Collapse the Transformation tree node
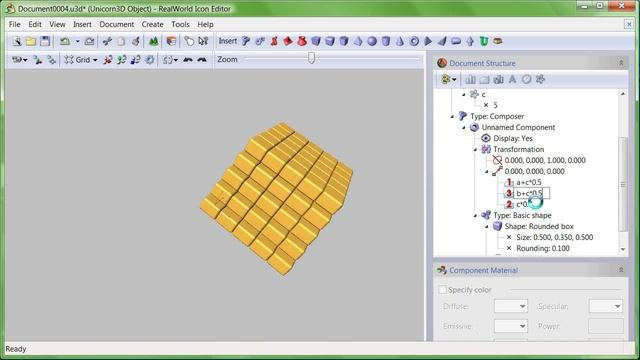This screenshot has height=360, width=640. [475, 150]
